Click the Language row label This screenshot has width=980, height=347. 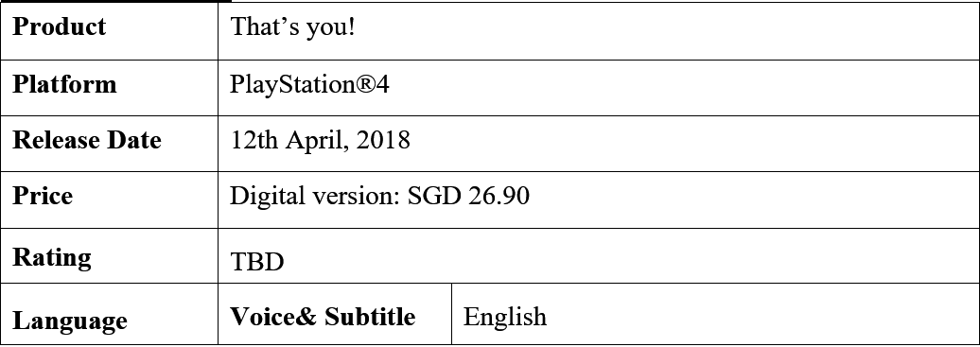click(x=109, y=315)
